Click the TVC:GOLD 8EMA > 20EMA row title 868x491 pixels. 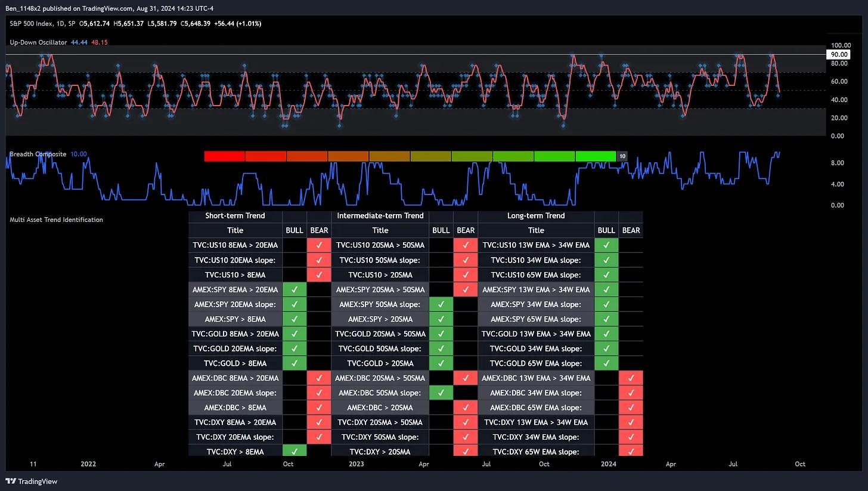(x=235, y=333)
